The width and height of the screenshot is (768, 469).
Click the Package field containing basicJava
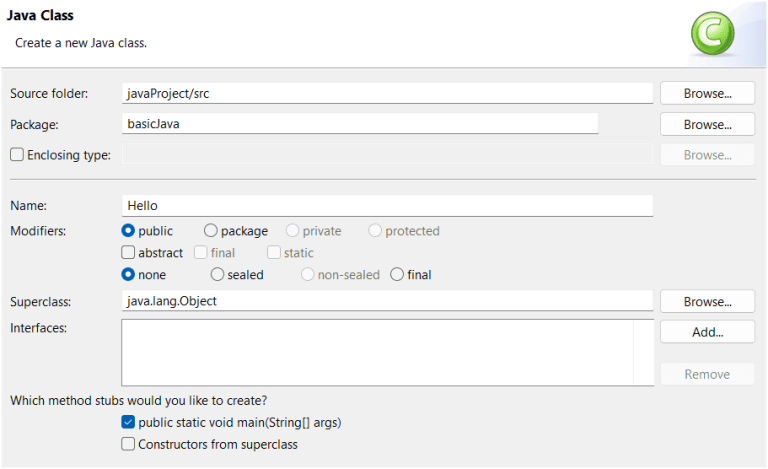click(x=359, y=124)
